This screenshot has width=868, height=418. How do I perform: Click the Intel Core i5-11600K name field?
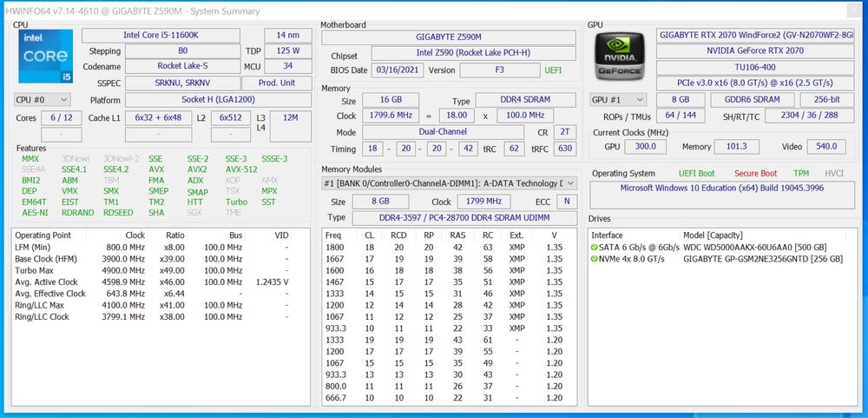tap(161, 36)
